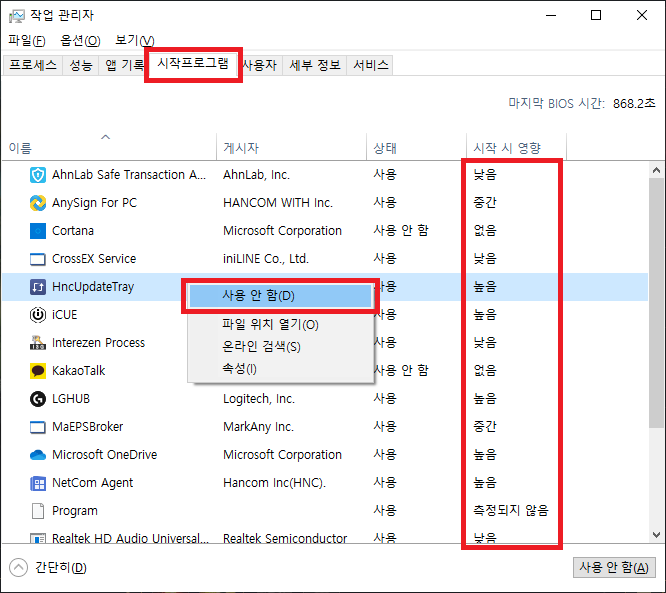Switch to the 앱 기록 tab

124,65
